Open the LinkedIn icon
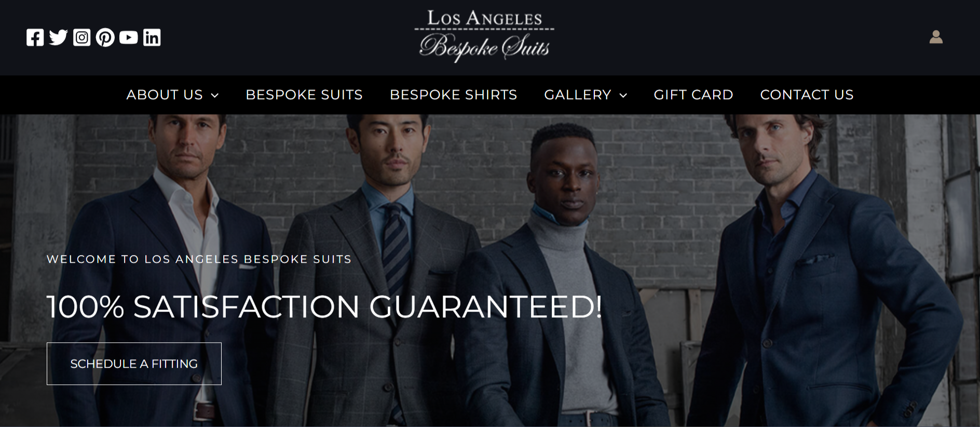This screenshot has width=980, height=427. click(x=152, y=37)
